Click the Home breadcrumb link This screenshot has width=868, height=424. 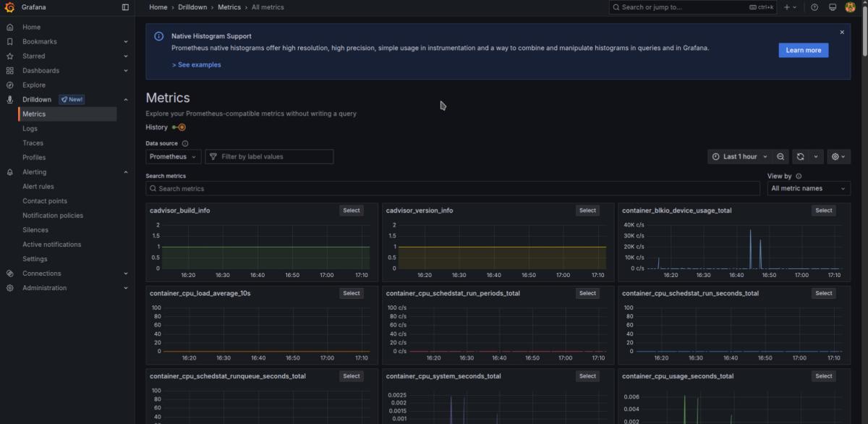click(x=158, y=7)
